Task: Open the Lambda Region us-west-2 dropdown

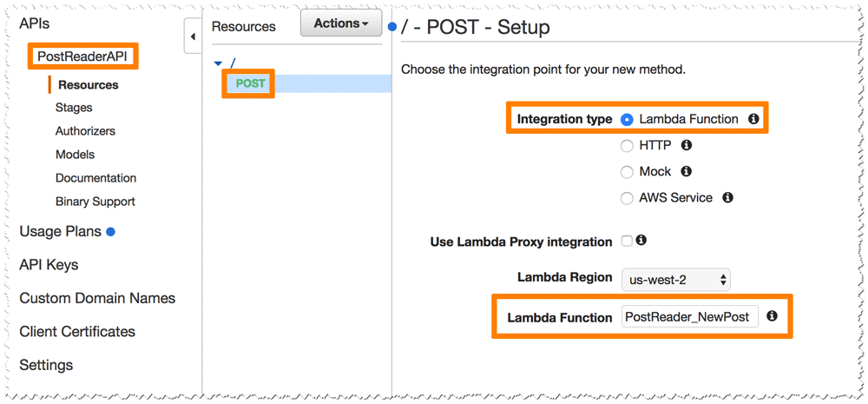Action: (x=675, y=280)
